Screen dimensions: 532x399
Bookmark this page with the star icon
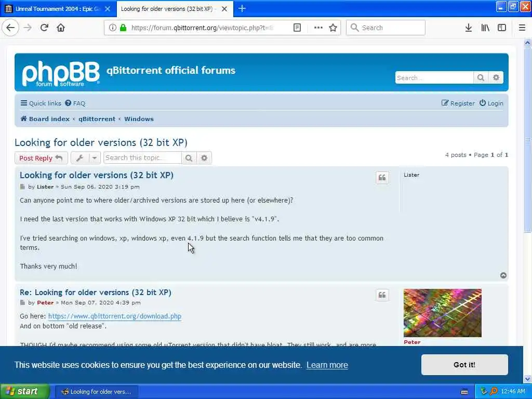(x=333, y=28)
